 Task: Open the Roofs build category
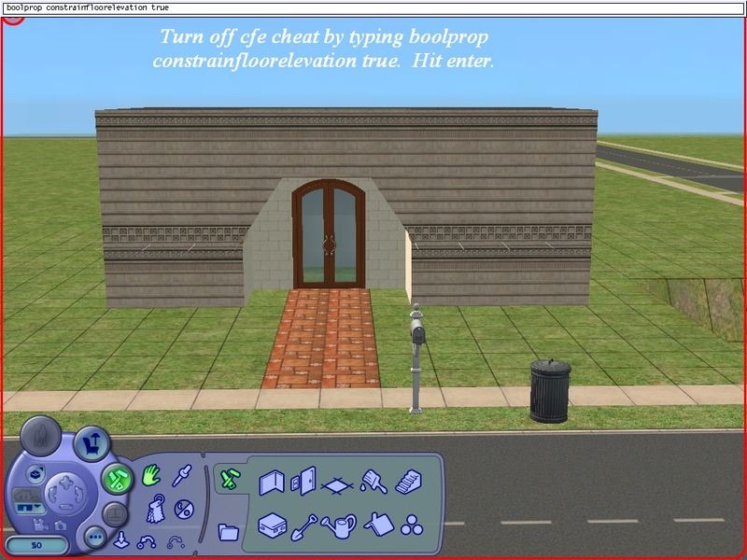(379, 525)
